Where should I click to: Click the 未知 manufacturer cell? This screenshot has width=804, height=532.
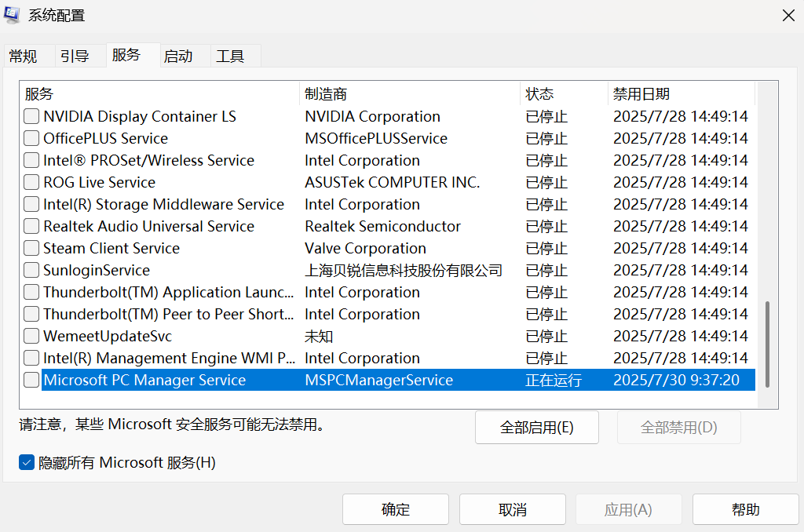(x=319, y=336)
